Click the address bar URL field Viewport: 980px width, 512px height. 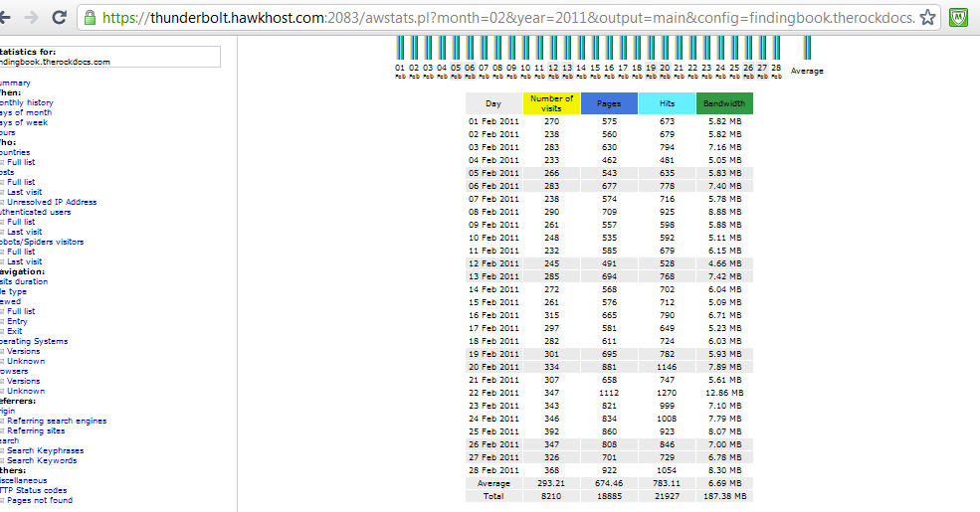point(497,17)
